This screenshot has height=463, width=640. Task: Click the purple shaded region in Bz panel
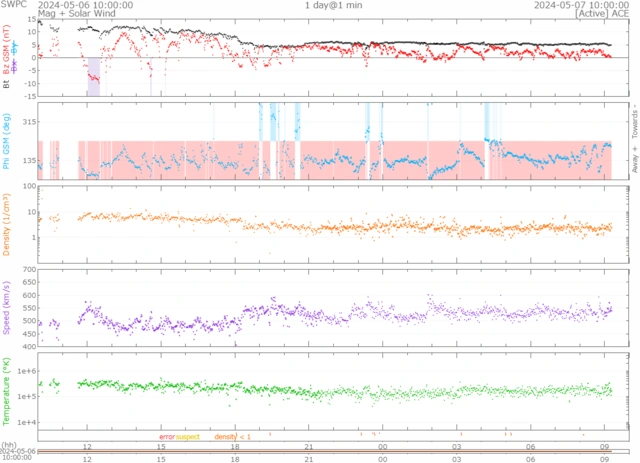click(x=93, y=84)
